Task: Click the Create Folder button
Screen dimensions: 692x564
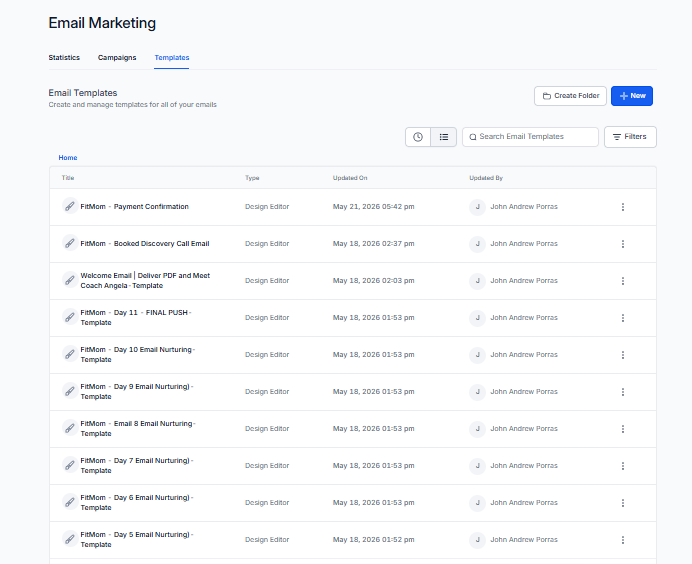Action: coord(570,96)
